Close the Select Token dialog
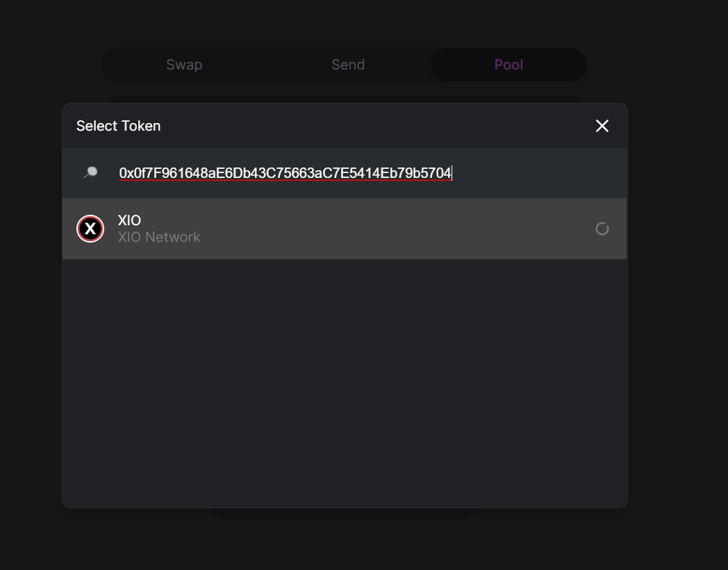Image resolution: width=728 pixels, height=570 pixels. pyautogui.click(x=602, y=126)
